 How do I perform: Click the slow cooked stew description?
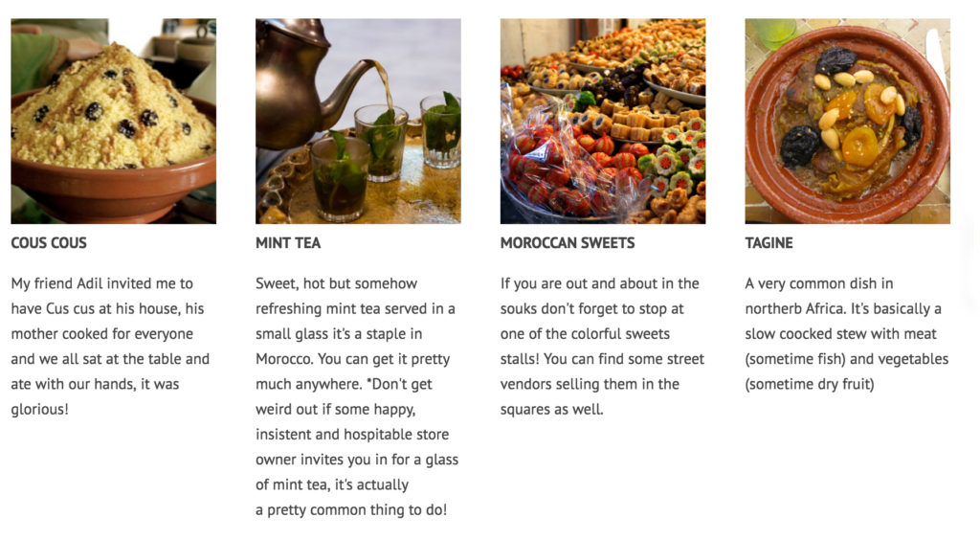coord(847,334)
